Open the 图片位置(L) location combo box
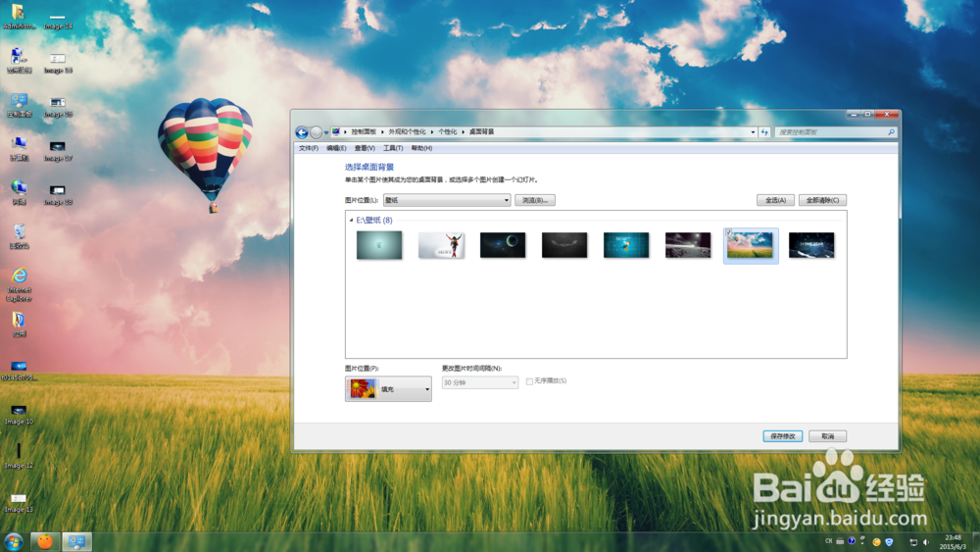This screenshot has height=552, width=980. pos(447,200)
